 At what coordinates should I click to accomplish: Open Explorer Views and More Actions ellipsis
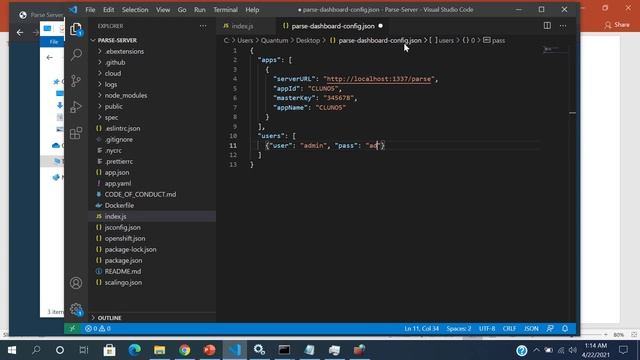point(203,26)
